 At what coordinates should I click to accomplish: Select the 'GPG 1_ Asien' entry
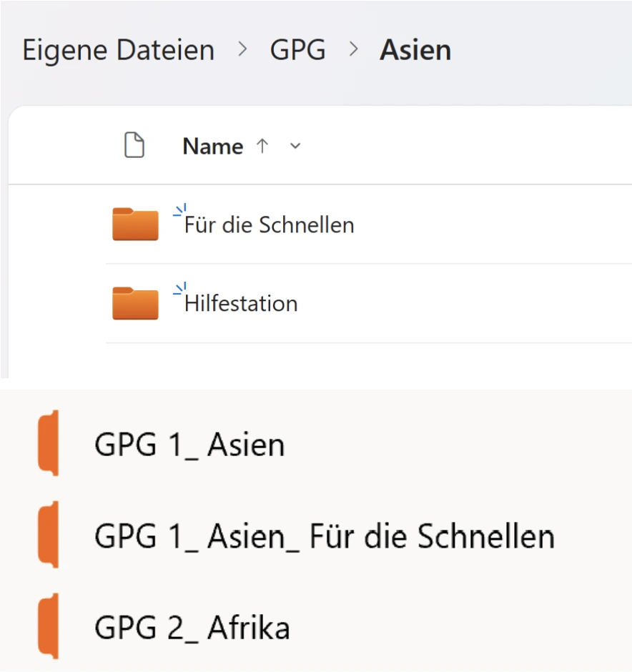coord(189,445)
